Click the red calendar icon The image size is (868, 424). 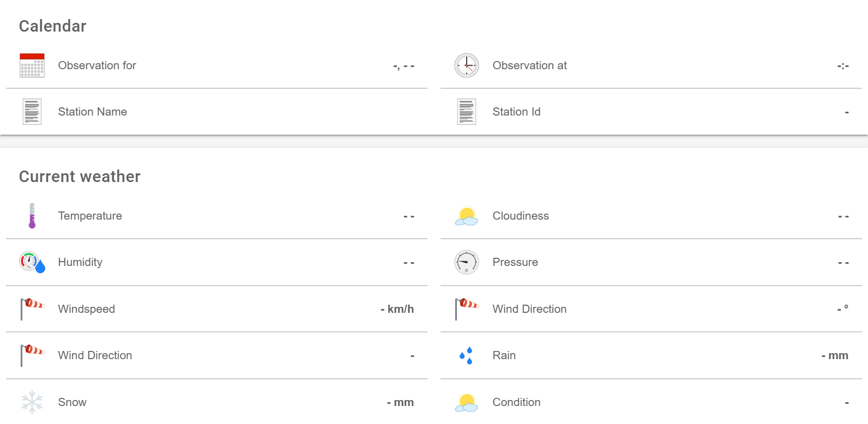[x=32, y=65]
